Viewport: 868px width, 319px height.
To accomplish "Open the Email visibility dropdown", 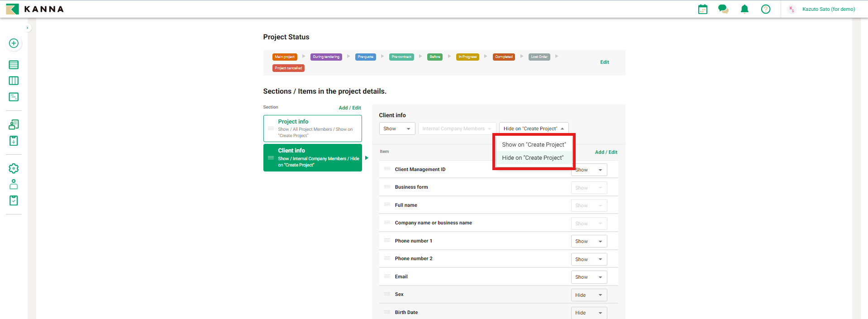I will click(x=588, y=277).
